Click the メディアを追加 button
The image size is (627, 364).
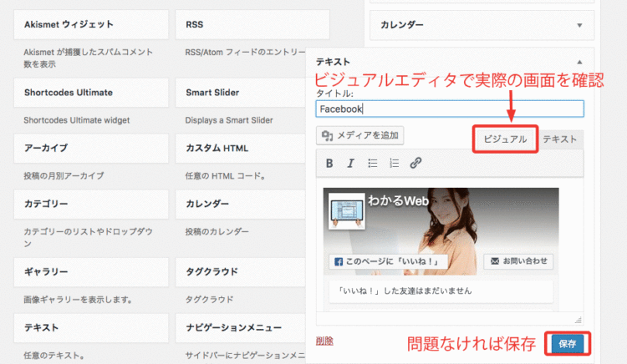point(361,135)
